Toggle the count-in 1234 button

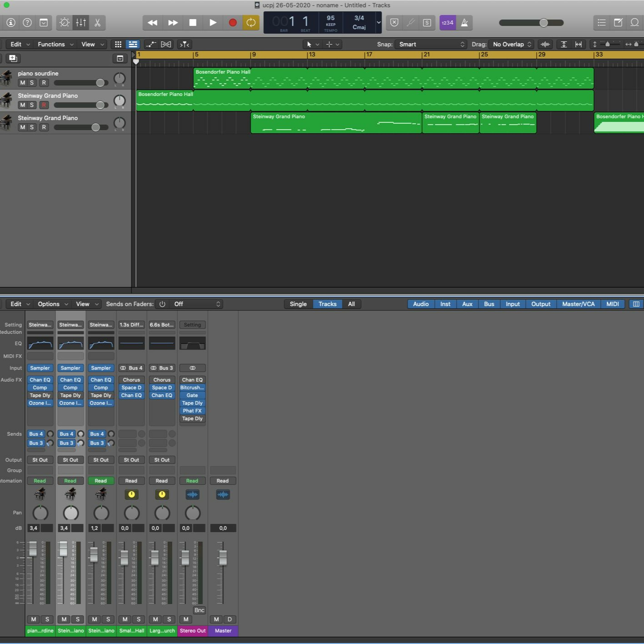point(447,23)
